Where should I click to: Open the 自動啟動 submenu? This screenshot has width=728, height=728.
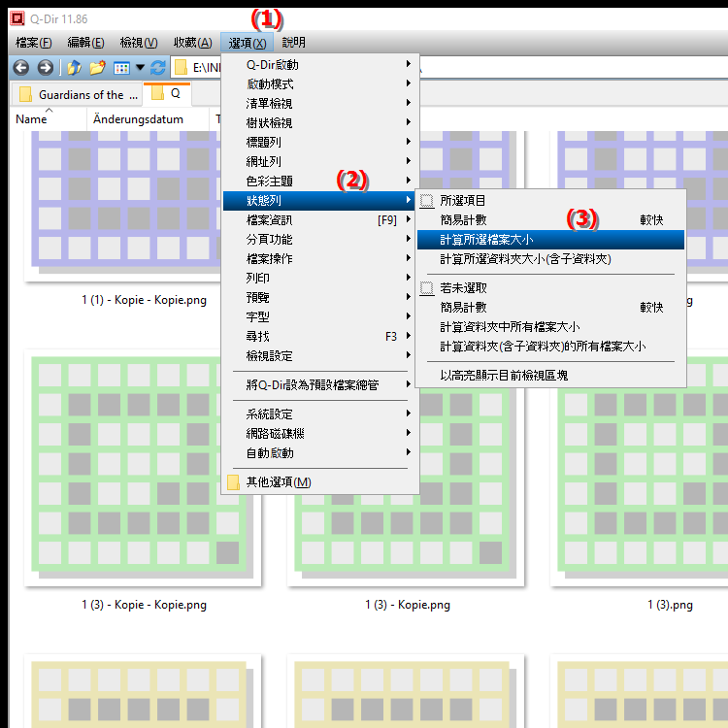320,453
